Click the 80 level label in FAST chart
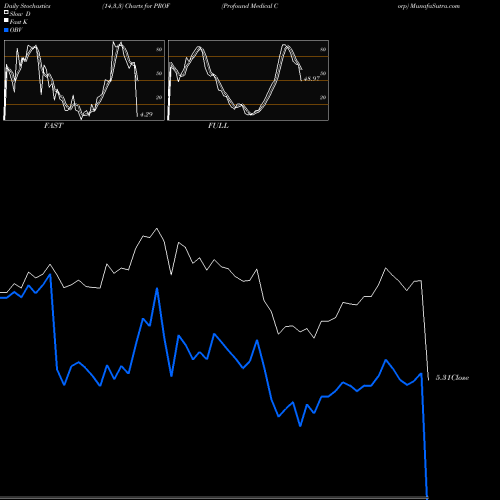500x500 pixels. point(159,49)
